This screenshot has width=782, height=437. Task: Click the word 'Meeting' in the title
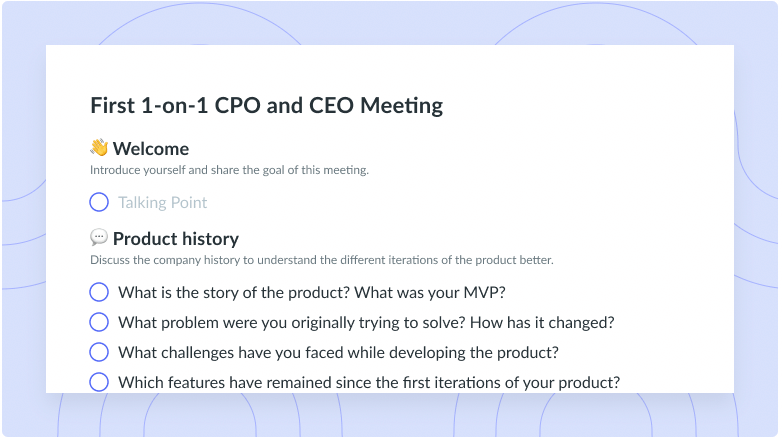click(x=401, y=106)
